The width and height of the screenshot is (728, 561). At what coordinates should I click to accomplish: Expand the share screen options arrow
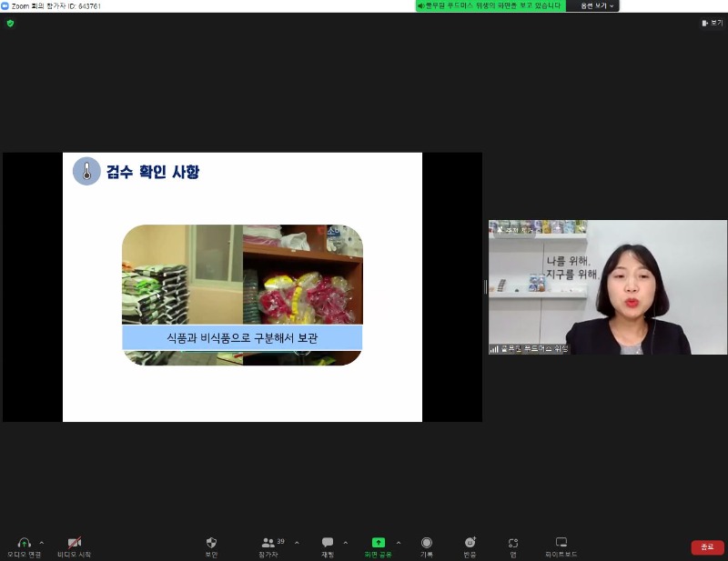pos(398,543)
